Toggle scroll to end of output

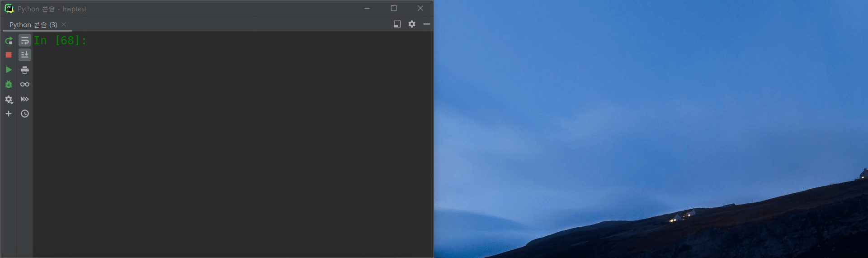click(25, 55)
